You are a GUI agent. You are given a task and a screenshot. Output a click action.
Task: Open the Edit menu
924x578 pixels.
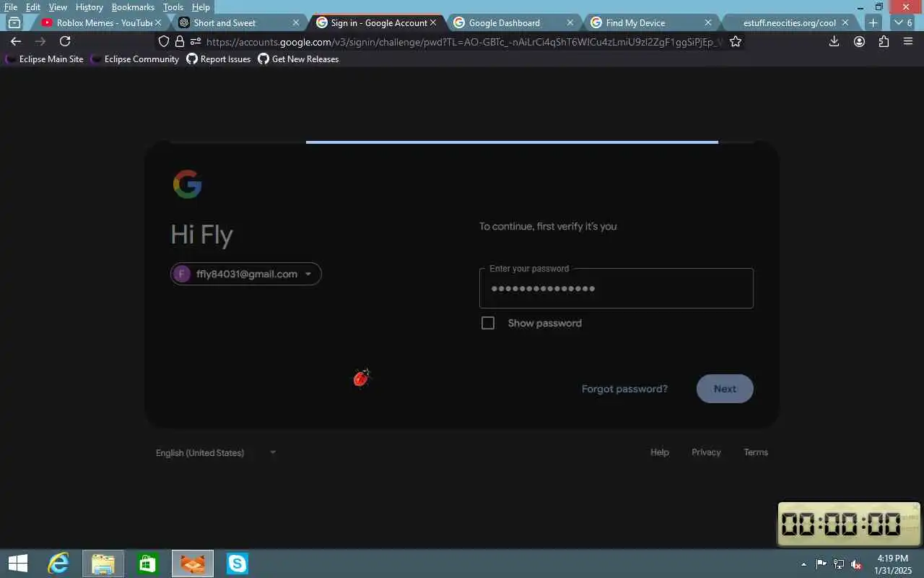(x=33, y=7)
